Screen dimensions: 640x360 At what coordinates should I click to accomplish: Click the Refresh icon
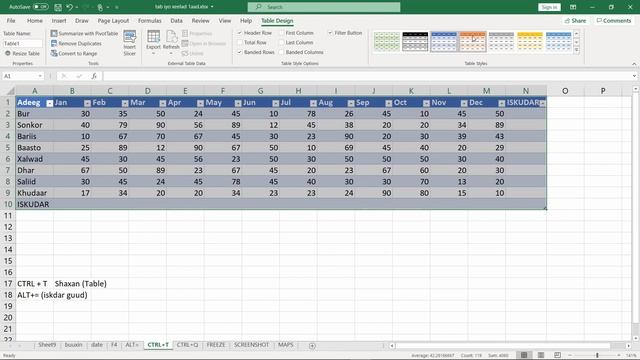click(171, 37)
